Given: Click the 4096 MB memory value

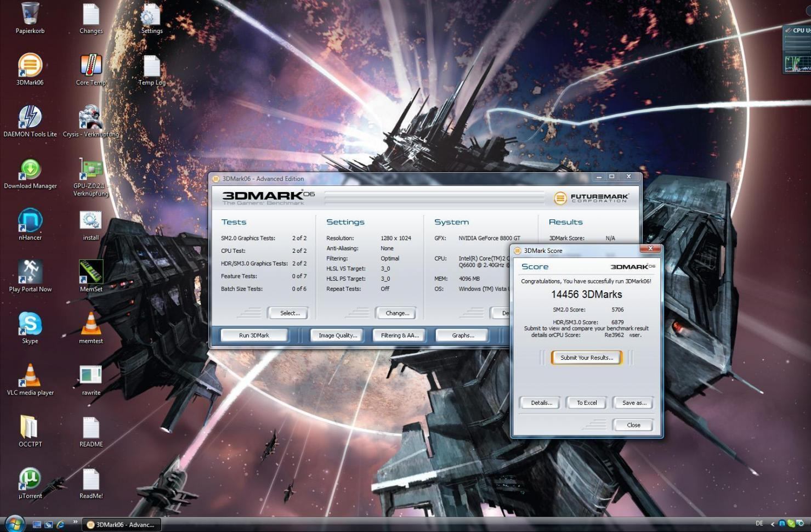Looking at the screenshot, I should point(469,279).
